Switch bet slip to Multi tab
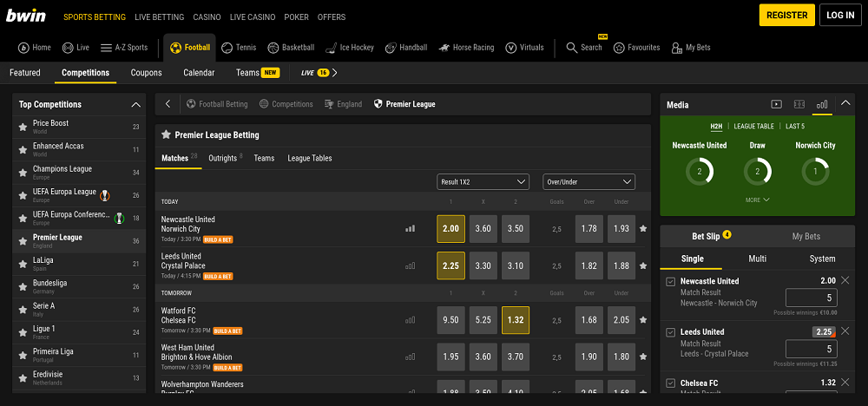This screenshot has height=406, width=868. [x=757, y=259]
